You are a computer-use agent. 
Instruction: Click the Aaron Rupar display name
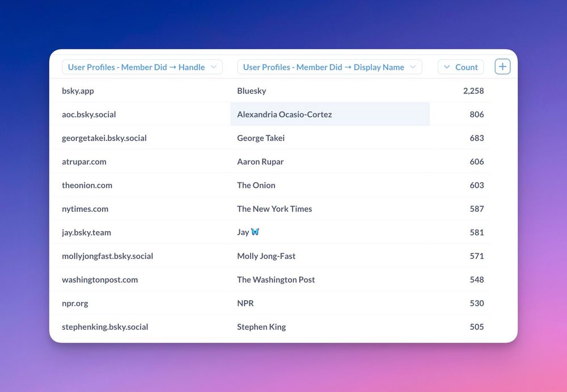(x=260, y=161)
